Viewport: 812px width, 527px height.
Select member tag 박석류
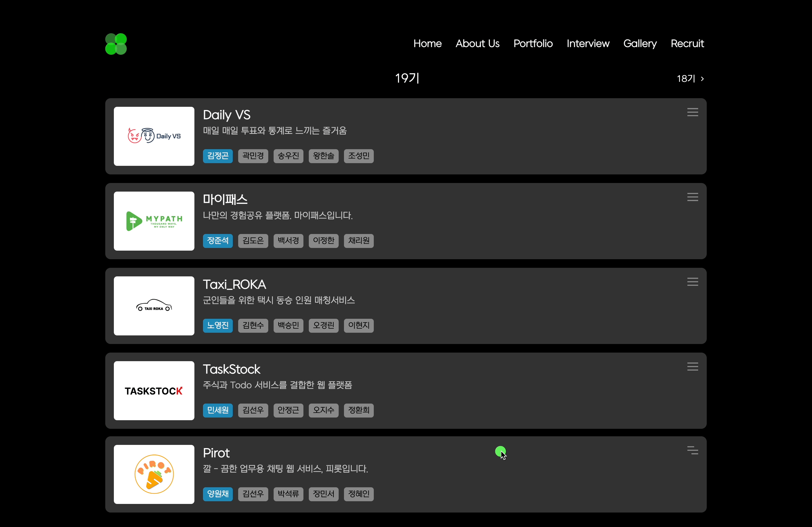coord(288,494)
